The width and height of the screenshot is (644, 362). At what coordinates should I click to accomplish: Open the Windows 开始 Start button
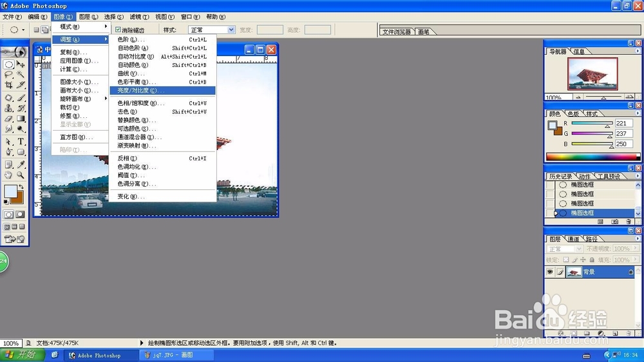23,355
